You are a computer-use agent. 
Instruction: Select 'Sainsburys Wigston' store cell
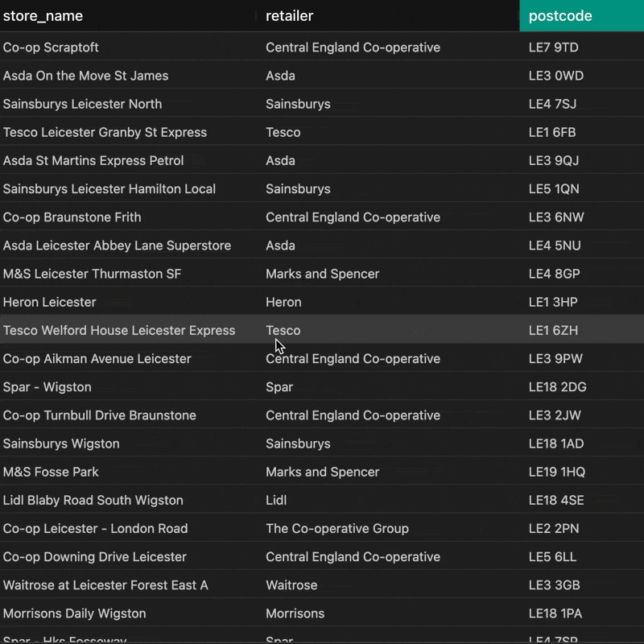tap(61, 444)
